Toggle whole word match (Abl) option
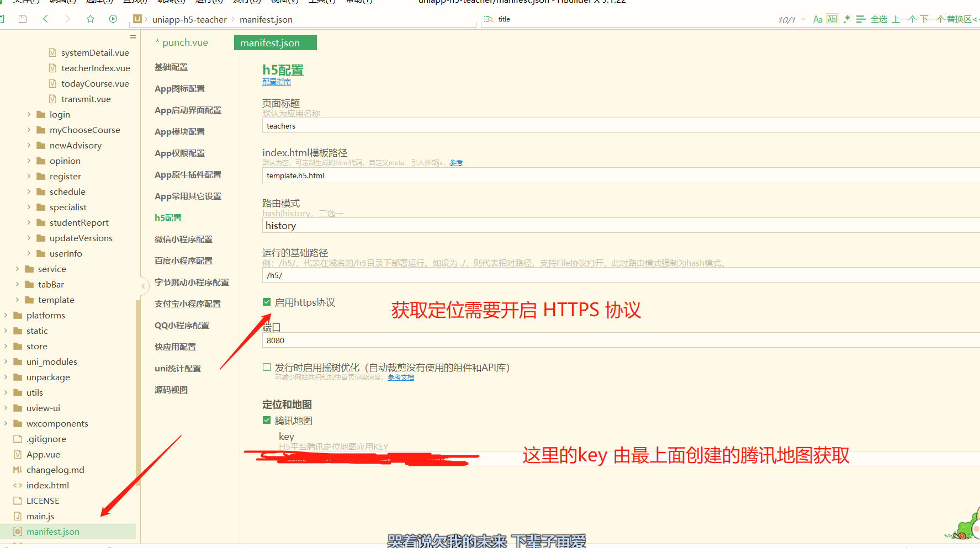Image resolution: width=980 pixels, height=548 pixels. click(833, 19)
